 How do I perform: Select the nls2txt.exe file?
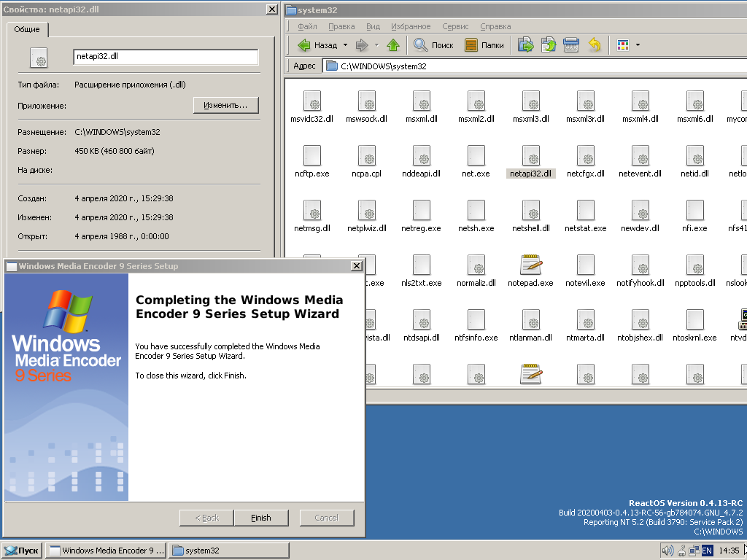pyautogui.click(x=422, y=271)
